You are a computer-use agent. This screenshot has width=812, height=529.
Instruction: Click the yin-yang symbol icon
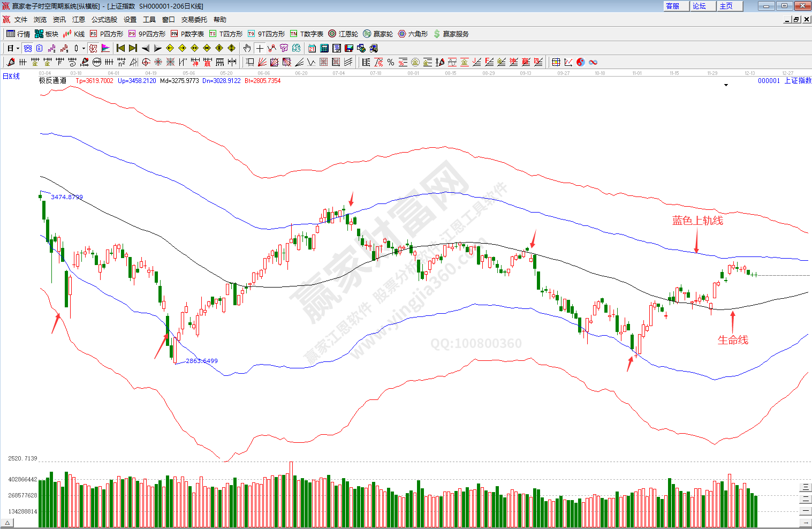[x=580, y=62]
